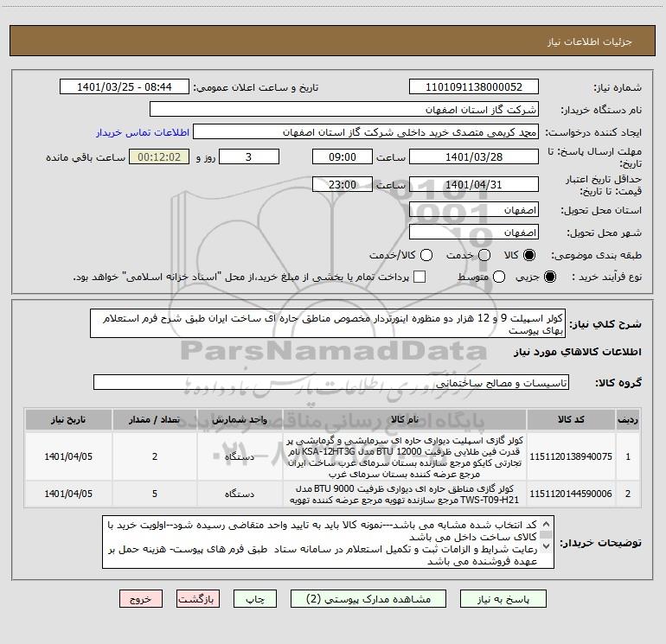Click مشاهده مدارک پیوستی (2) button
Image resolution: width=666 pixels, height=644 pixels.
(368, 598)
